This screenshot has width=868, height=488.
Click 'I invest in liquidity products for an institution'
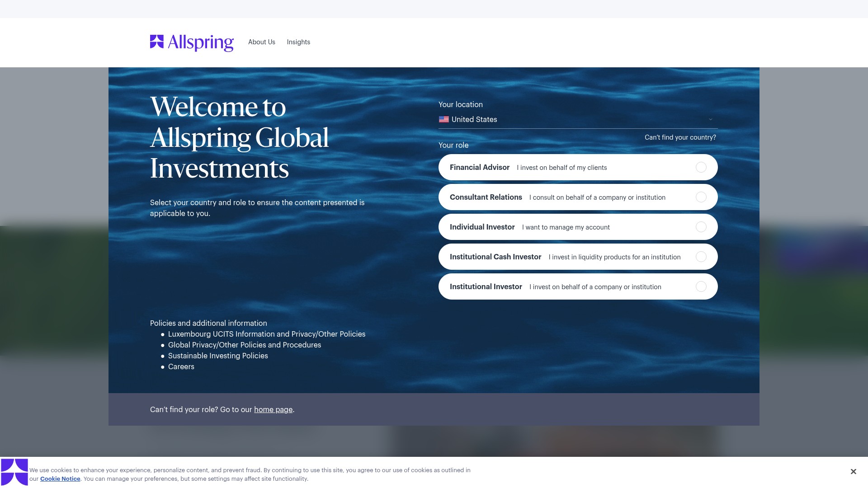[614, 257]
